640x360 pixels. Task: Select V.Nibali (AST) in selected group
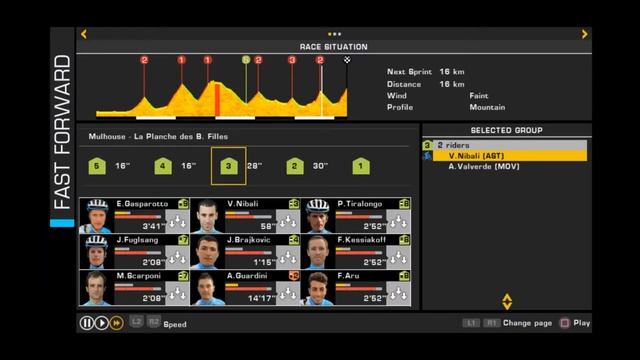click(x=510, y=156)
